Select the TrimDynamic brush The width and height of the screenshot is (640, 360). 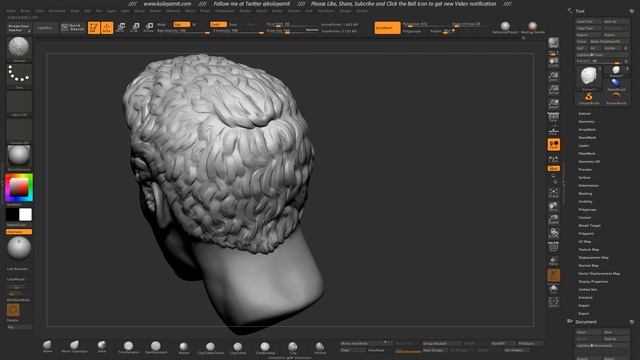click(129, 347)
